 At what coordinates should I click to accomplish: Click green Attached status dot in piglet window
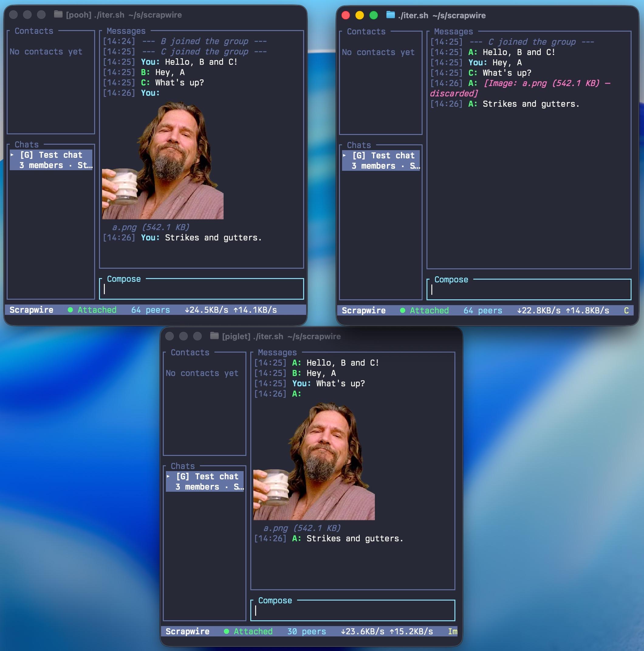coord(226,632)
